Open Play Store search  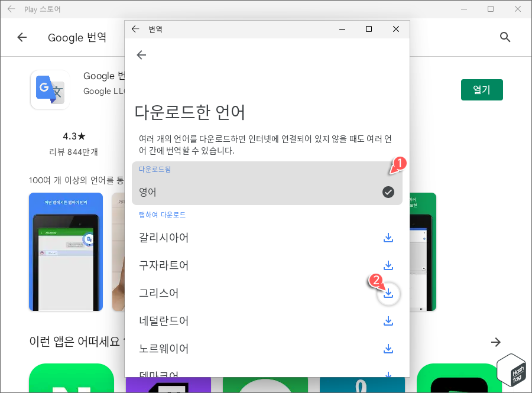[505, 37]
